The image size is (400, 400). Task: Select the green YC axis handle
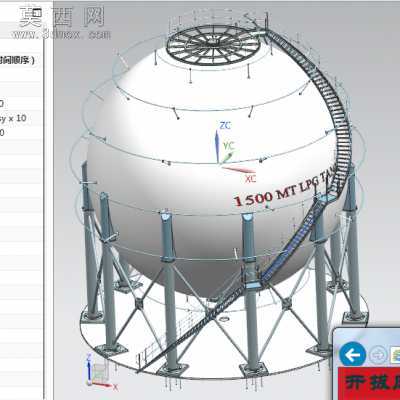pos(229,156)
